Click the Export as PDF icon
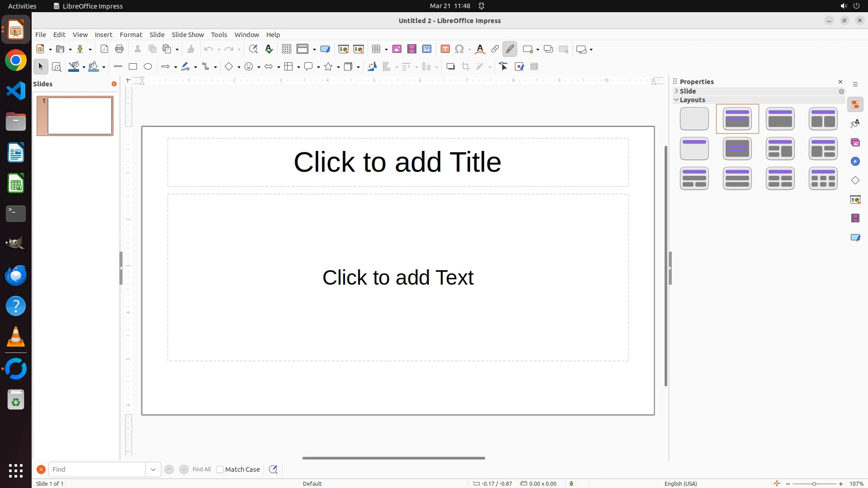The height and width of the screenshot is (488, 868). point(104,49)
